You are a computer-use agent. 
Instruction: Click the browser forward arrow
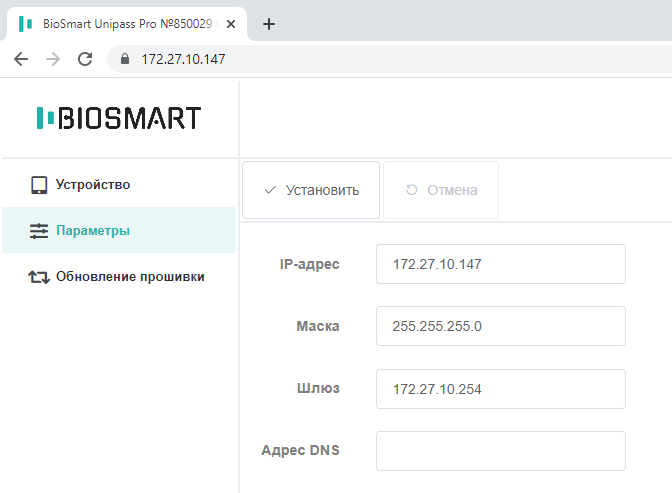pyautogui.click(x=53, y=59)
